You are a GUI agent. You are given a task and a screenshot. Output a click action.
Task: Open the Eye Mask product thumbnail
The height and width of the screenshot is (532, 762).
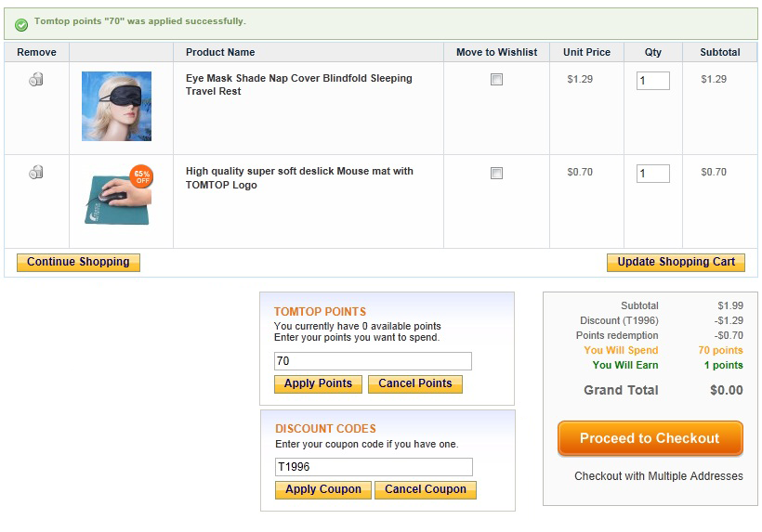coord(116,107)
